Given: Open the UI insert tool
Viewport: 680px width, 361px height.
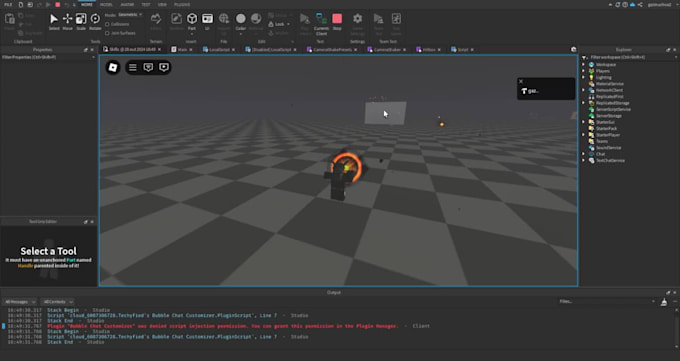Looking at the screenshot, I should tap(207, 22).
